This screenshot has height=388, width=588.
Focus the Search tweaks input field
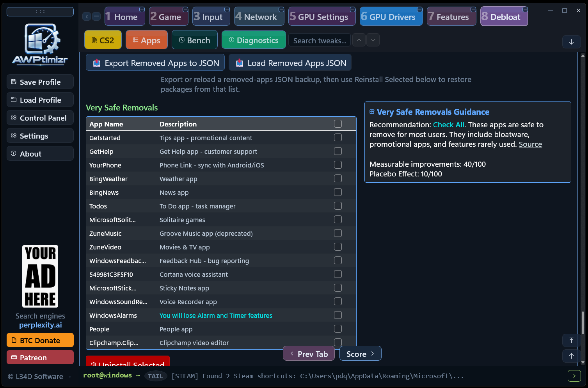click(x=320, y=41)
